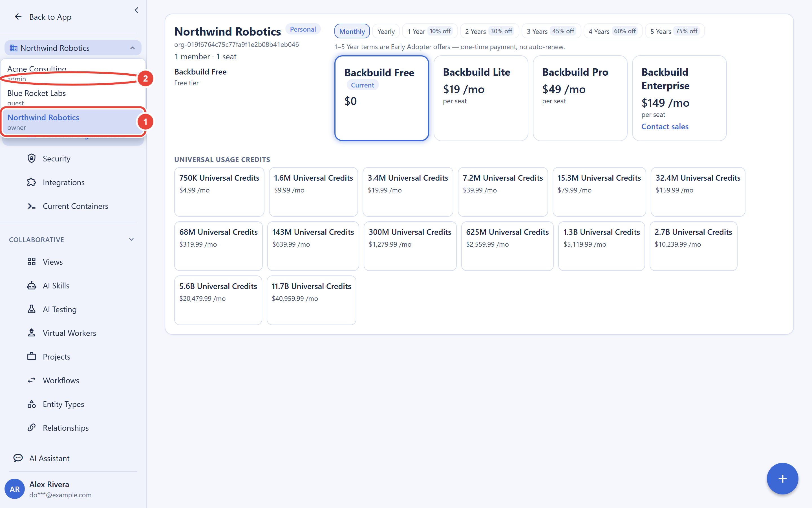The width and height of the screenshot is (812, 508).
Task: Choose 2 Years 30% off term
Action: pyautogui.click(x=489, y=31)
